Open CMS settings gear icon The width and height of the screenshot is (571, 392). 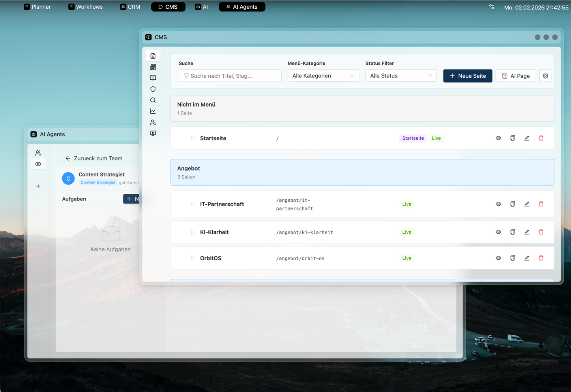[x=545, y=76]
